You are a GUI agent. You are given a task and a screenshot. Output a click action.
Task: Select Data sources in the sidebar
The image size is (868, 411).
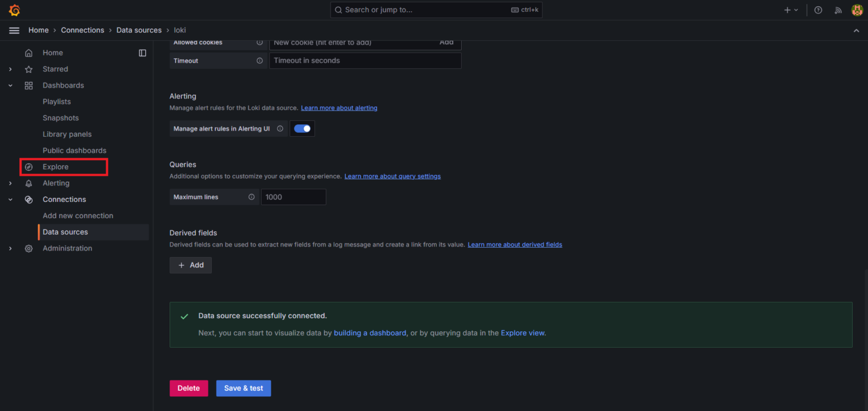pos(65,232)
